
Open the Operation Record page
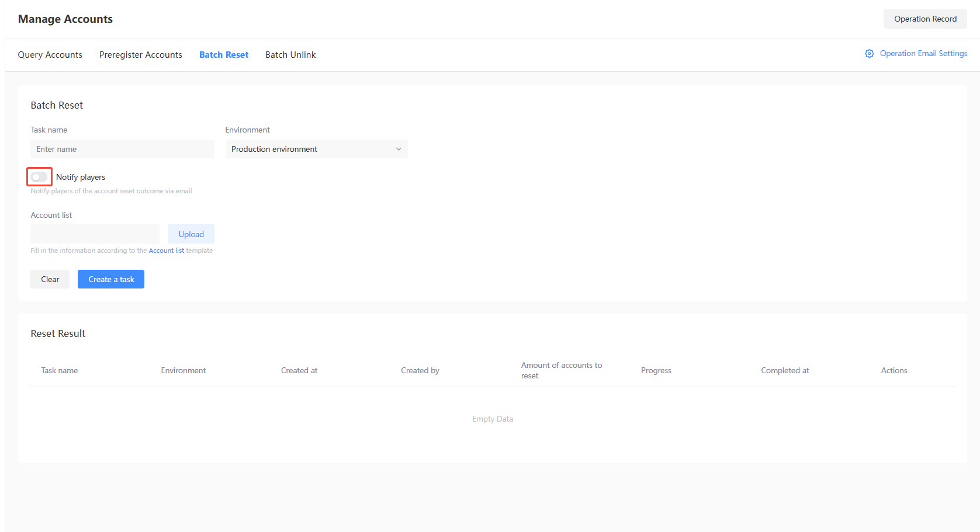pos(925,19)
